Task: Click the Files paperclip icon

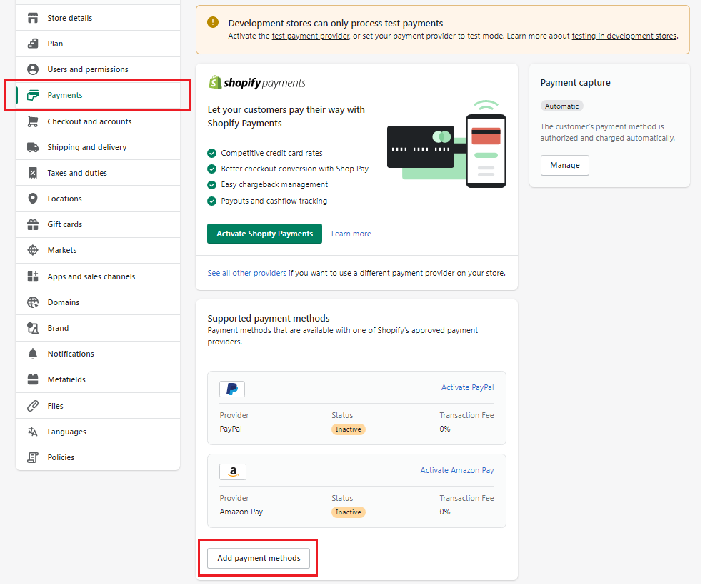Action: point(33,406)
